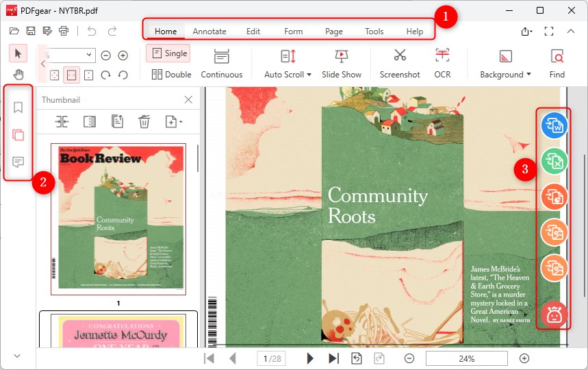Screen dimensions: 588x370
Task: Enable Continuous scrolling view
Action: 222,64
